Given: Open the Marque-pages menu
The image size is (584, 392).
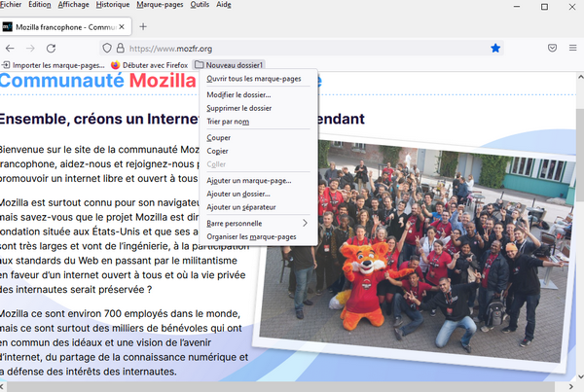Looking at the screenshot, I should tap(160, 5).
